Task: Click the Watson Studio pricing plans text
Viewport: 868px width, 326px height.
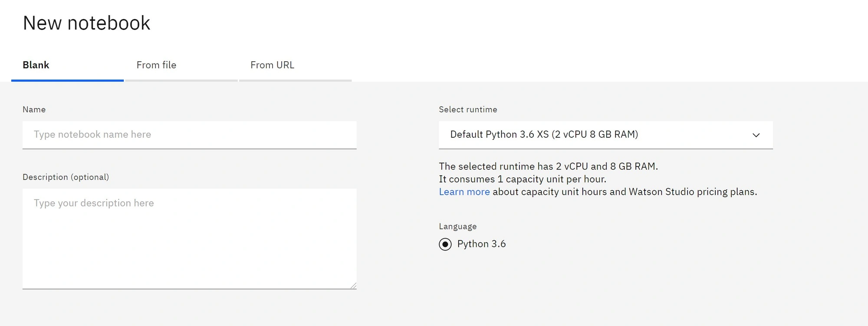Action: [693, 192]
